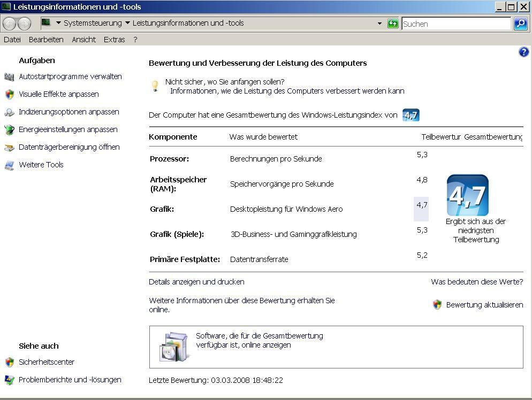Open Weitere Tools link
532x400 pixels.
(x=41, y=165)
